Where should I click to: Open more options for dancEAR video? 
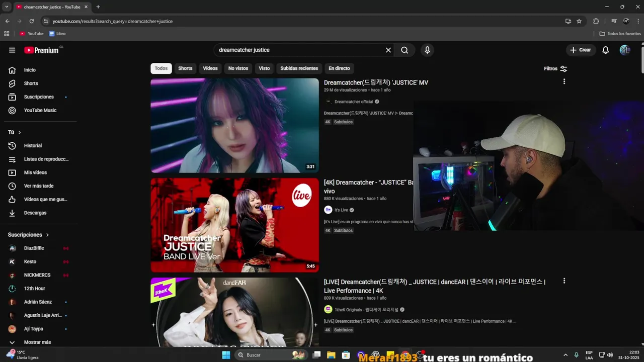pyautogui.click(x=564, y=281)
